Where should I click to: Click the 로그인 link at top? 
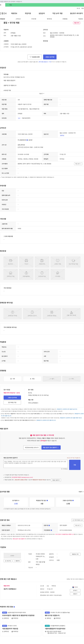78,9
